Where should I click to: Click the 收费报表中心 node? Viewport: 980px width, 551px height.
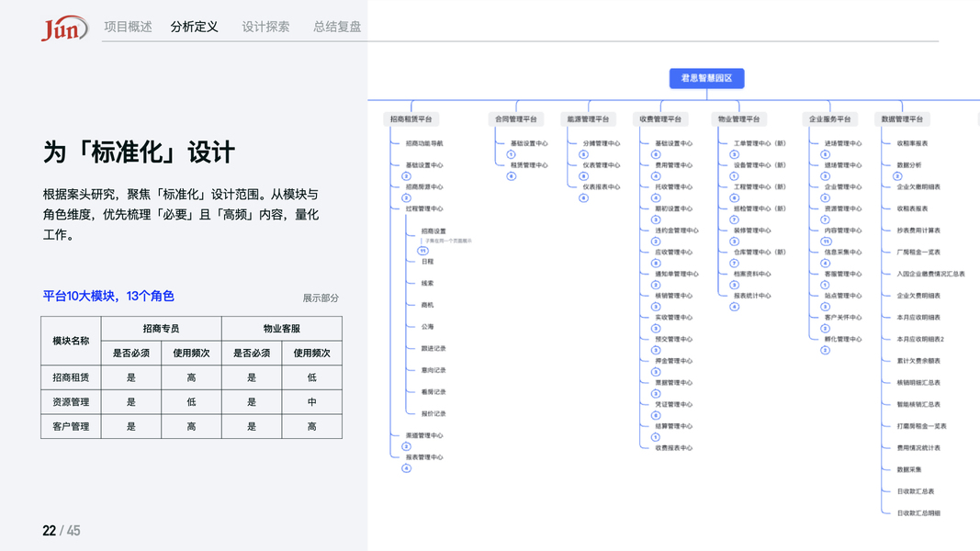point(674,448)
